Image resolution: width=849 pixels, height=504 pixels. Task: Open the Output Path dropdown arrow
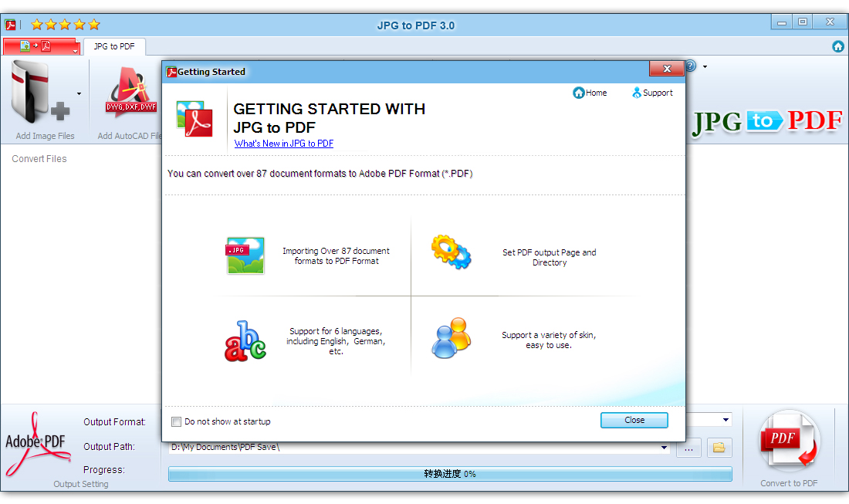[664, 448]
